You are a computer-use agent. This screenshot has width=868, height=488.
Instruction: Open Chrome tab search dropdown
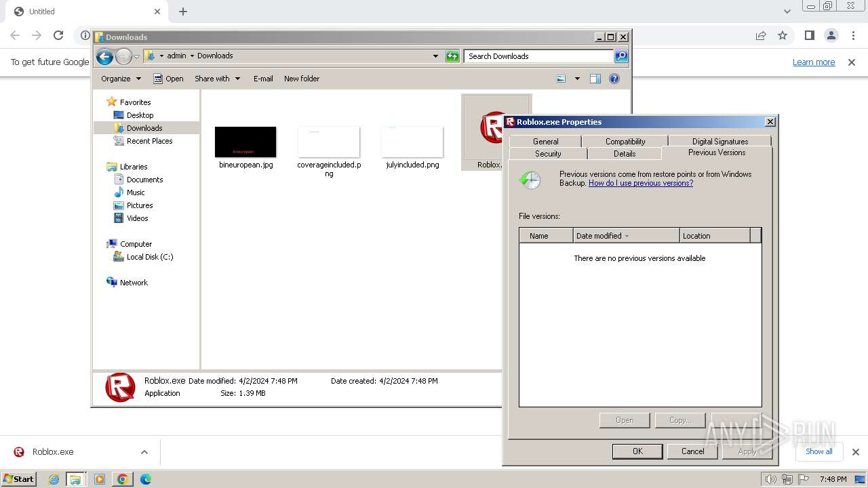point(787,12)
